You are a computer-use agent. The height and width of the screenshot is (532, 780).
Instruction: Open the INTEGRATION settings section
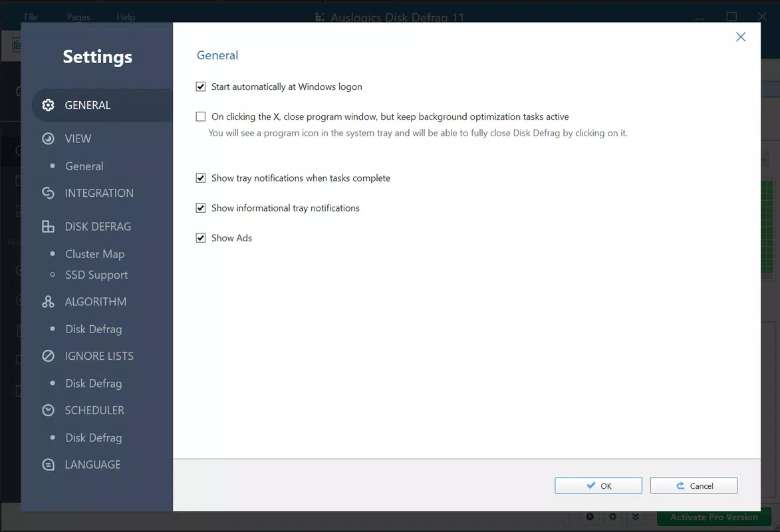[99, 193]
